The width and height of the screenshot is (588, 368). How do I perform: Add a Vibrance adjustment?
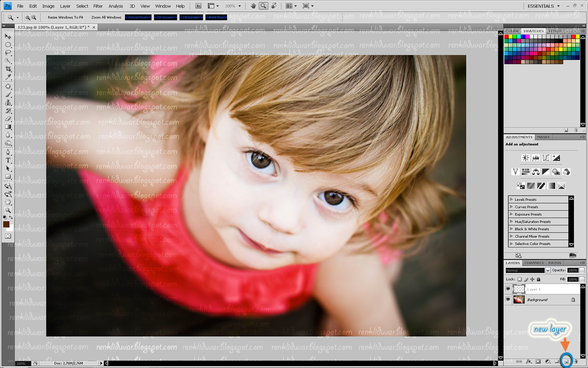point(515,172)
